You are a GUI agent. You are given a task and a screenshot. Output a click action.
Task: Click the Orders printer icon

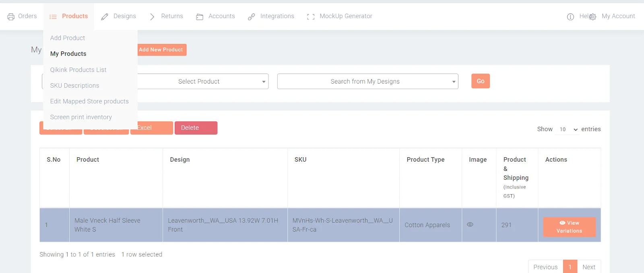(11, 16)
